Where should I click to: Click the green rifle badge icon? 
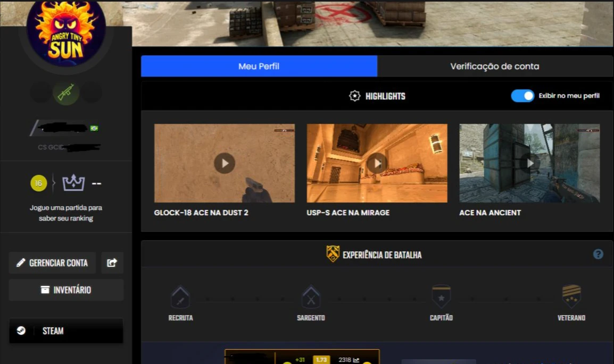[x=66, y=92]
